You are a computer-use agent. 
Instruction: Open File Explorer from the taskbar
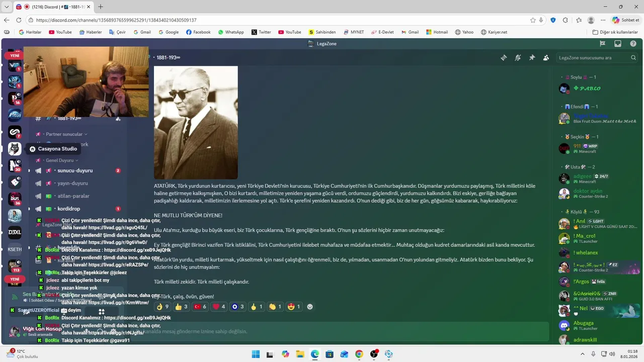point(300,354)
